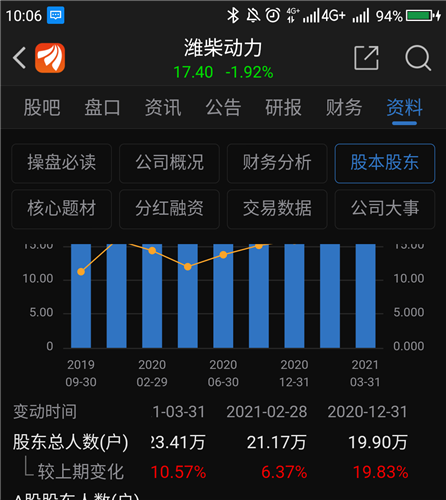Select the 操盘必读 button

(61, 163)
